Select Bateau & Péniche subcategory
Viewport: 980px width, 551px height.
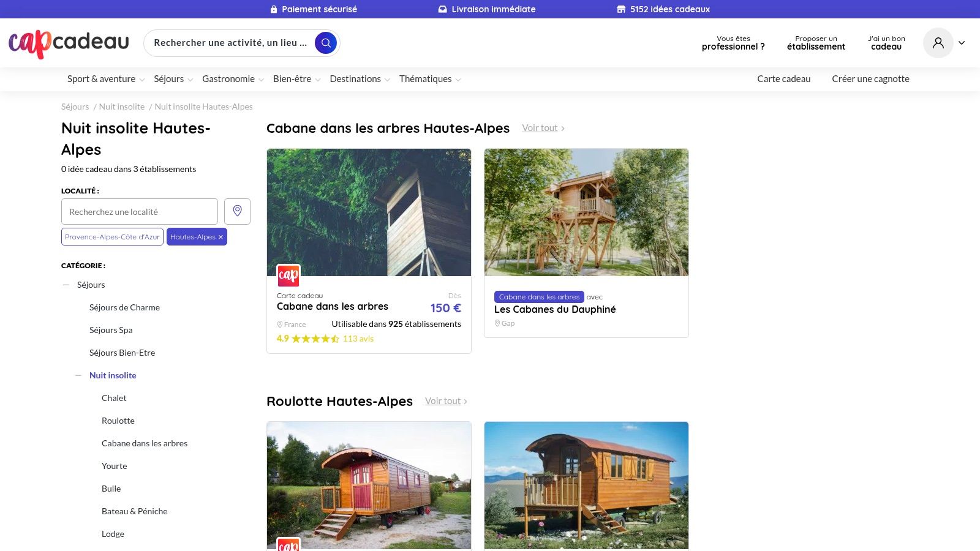pyautogui.click(x=134, y=511)
